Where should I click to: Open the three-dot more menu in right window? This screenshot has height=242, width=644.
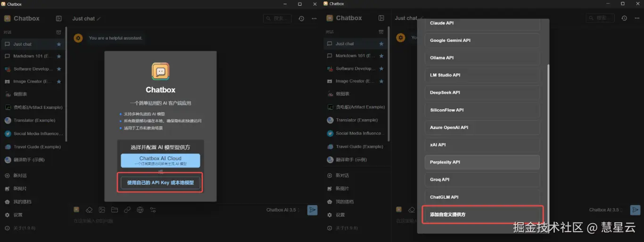(x=636, y=18)
